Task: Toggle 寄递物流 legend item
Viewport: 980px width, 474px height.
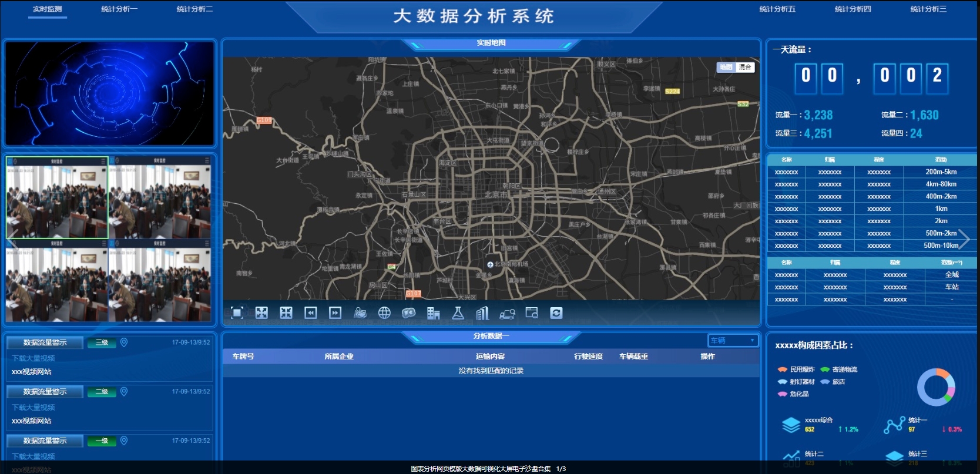Action: click(839, 369)
